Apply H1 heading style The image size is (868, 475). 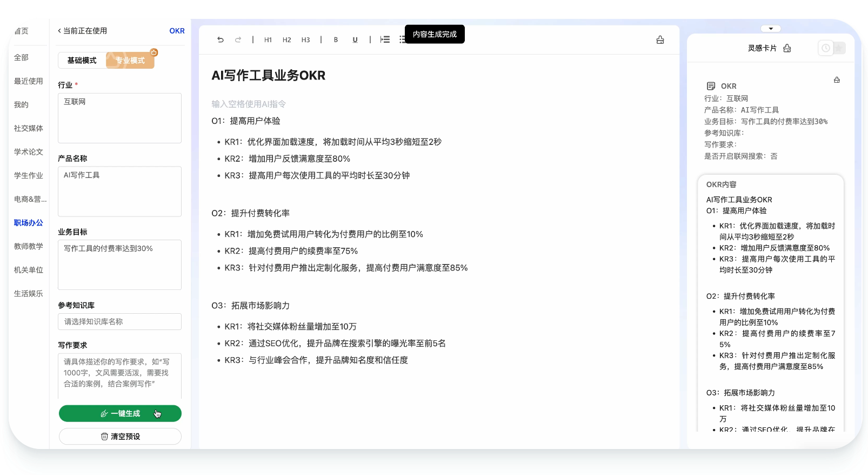point(268,40)
